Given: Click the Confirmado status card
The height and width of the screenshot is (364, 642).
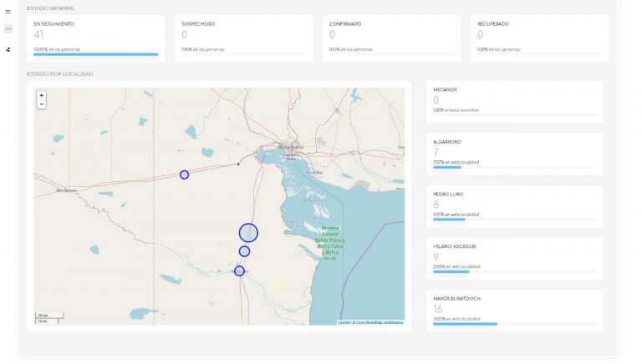Looking at the screenshot, I should 390,38.
